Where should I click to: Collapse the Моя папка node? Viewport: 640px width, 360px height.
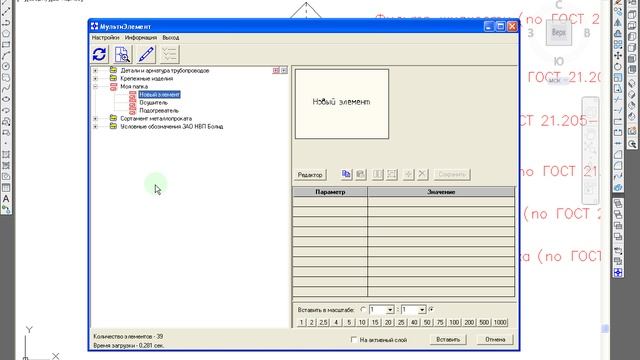[x=95, y=87]
